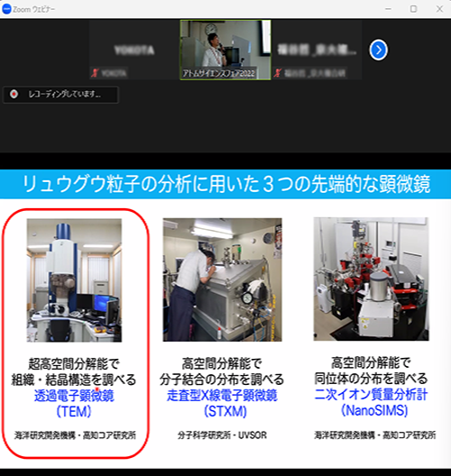
Task: Click the 走査型X線電子顕微鏡 blue text
Action: (x=222, y=396)
